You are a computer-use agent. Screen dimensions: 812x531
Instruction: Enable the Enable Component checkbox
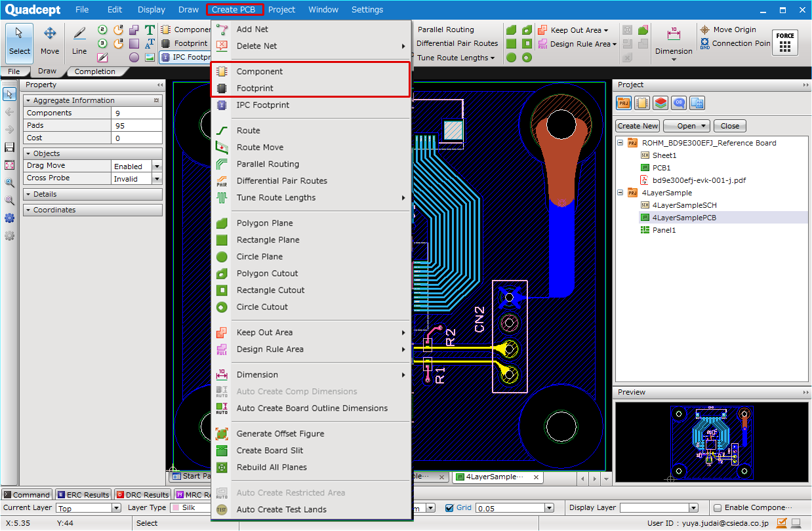pos(718,507)
